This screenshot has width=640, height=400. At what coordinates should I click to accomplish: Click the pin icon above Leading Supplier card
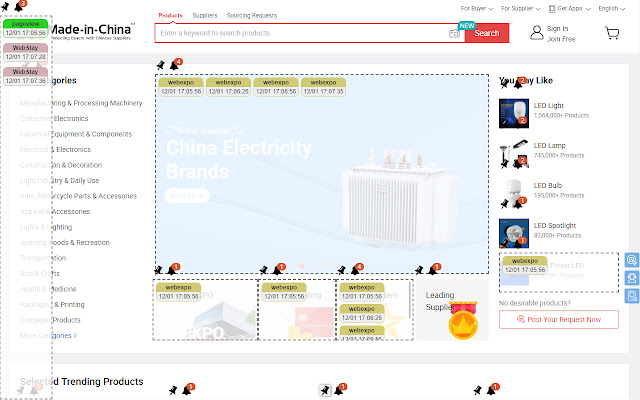pos(419,270)
